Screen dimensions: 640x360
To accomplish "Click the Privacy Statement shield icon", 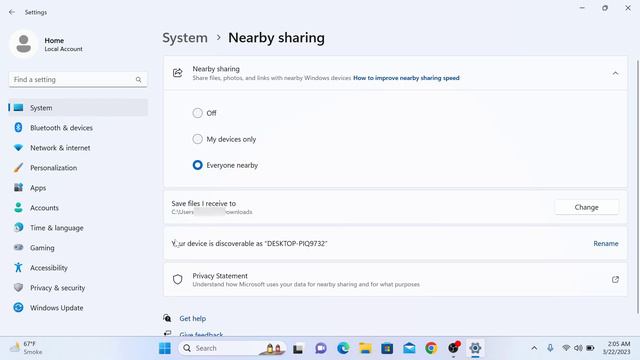I will 178,280.
